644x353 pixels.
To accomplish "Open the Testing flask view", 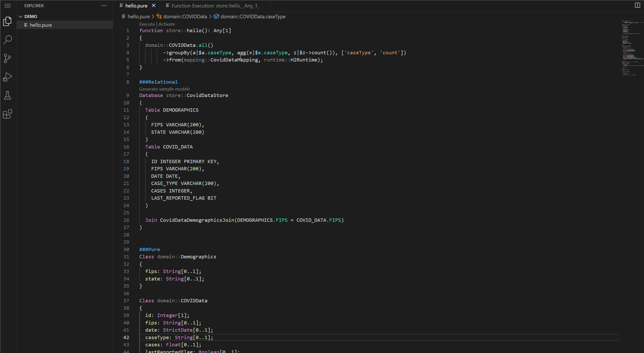I will [7, 95].
